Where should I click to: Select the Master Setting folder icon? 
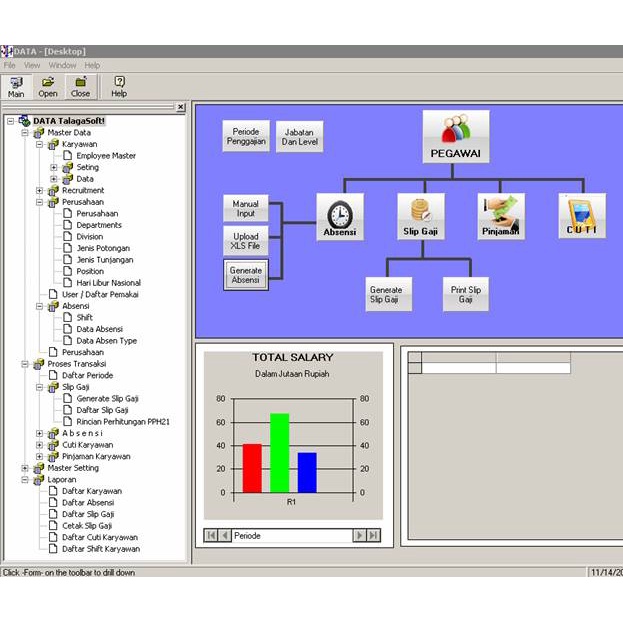coord(39,468)
